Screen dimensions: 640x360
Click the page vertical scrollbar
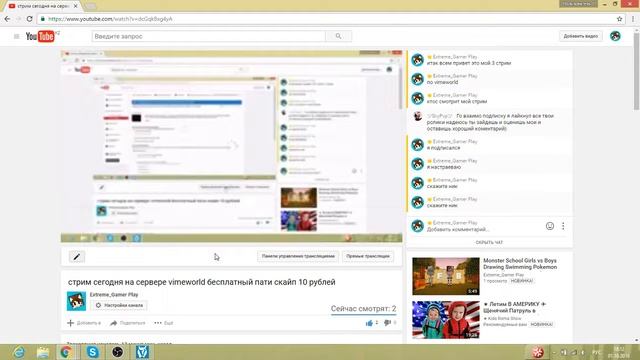[x=636, y=71]
